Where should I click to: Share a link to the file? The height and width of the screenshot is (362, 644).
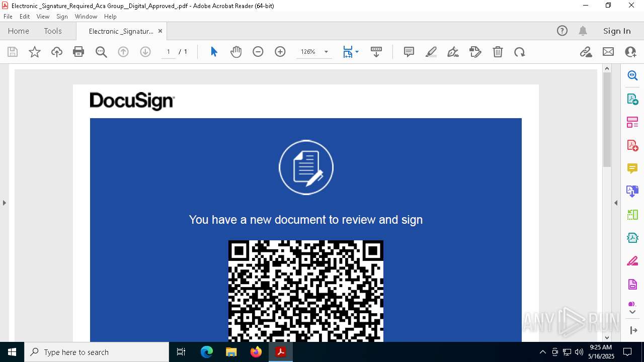pos(586,52)
